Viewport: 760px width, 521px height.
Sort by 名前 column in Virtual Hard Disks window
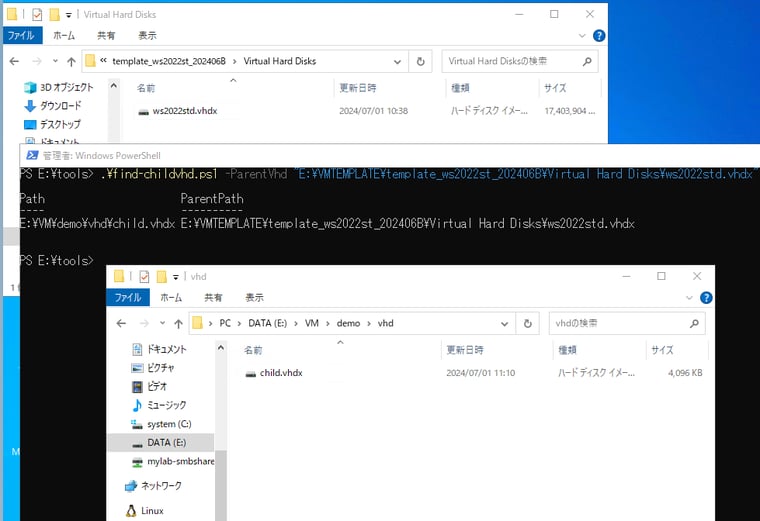coord(146,88)
